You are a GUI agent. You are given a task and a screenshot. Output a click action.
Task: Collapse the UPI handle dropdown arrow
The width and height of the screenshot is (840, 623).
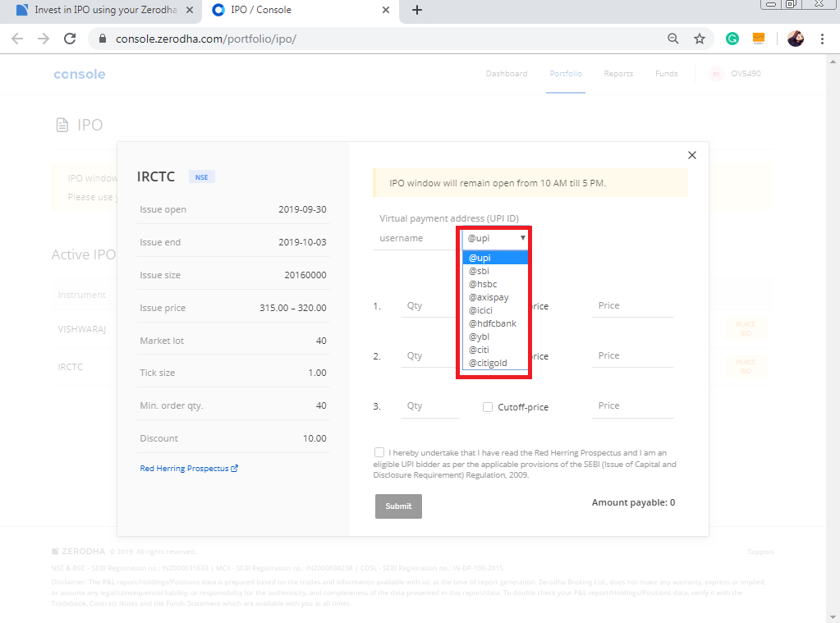point(522,238)
